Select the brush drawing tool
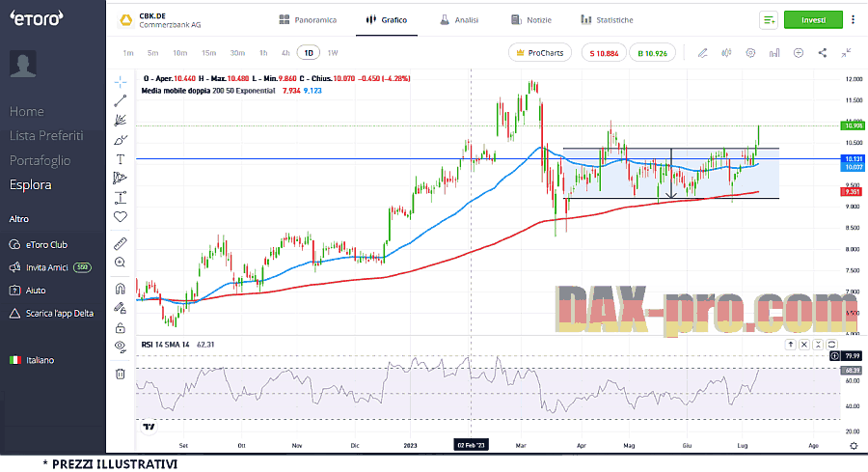This screenshot has width=868, height=472. [x=121, y=140]
